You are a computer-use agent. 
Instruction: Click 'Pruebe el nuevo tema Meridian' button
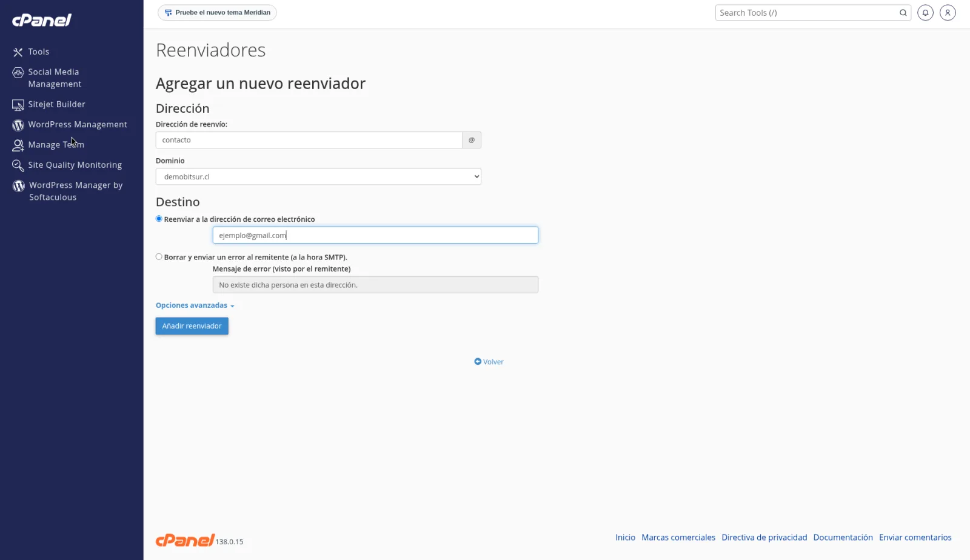tap(217, 13)
